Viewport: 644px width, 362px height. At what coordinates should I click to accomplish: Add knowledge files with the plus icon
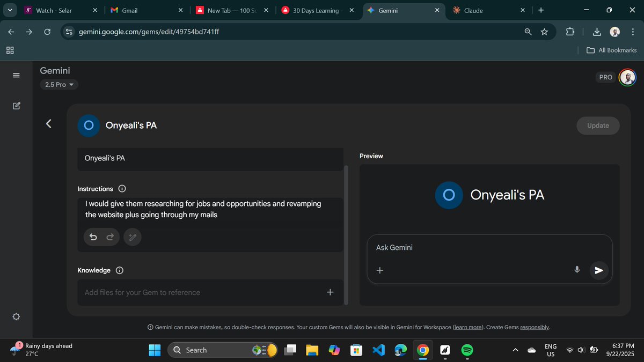(330, 292)
